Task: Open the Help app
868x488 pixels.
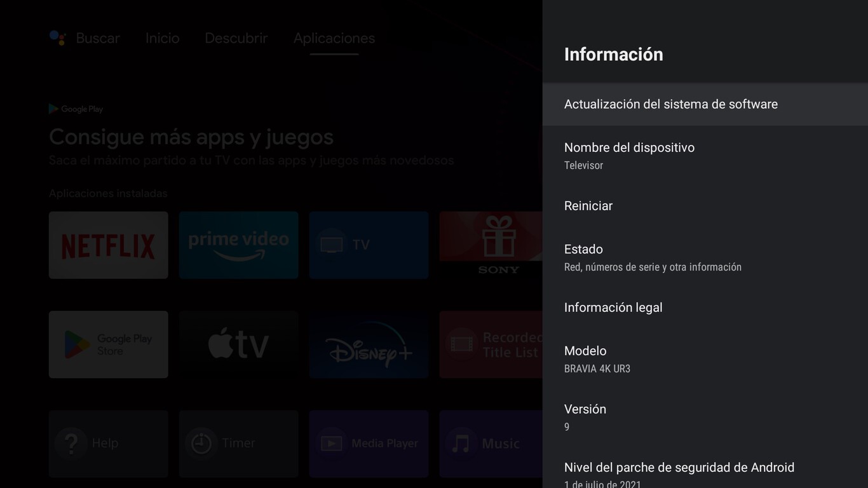Action: click(108, 444)
